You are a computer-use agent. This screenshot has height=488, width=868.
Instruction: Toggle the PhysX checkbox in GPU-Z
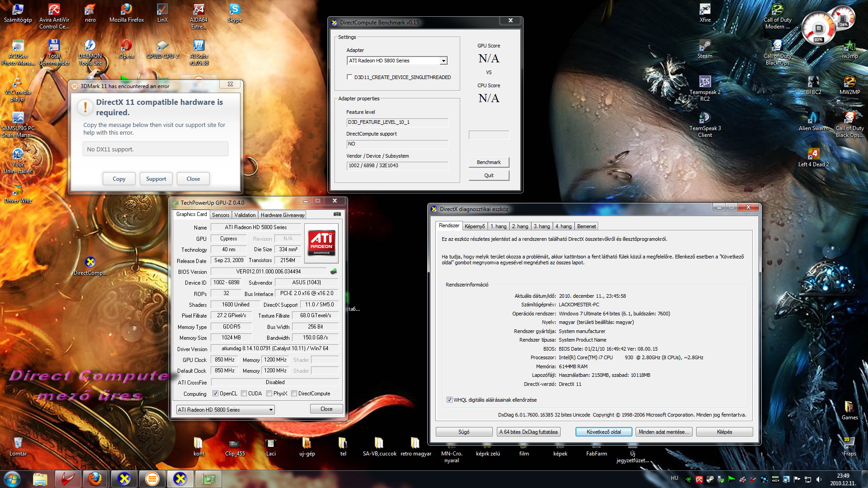tap(269, 394)
